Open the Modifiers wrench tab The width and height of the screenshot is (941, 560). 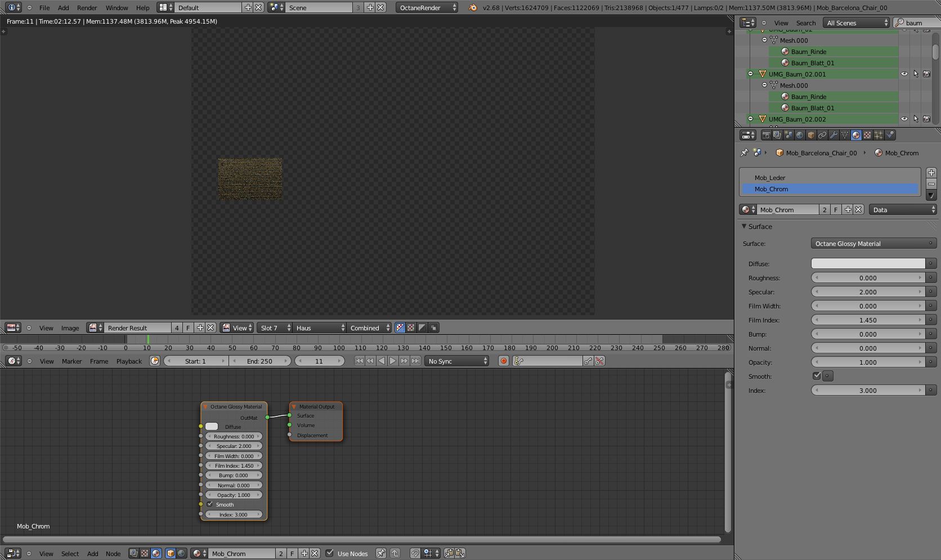pyautogui.click(x=834, y=135)
